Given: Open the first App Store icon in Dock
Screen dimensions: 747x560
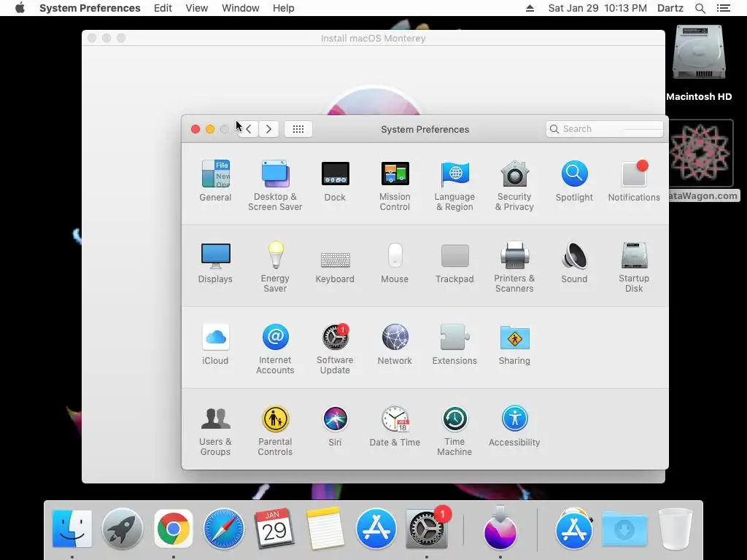Looking at the screenshot, I should pyautogui.click(x=376, y=529).
